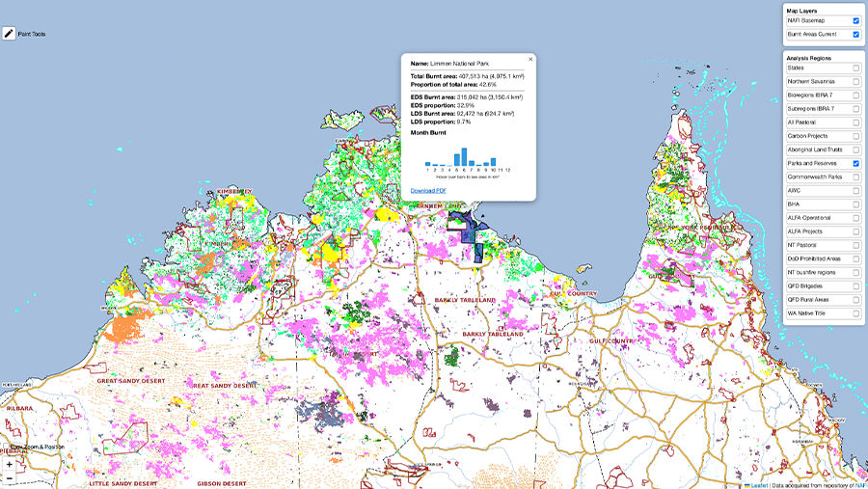Turn on Bioregions IBRA 7 overlay
The width and height of the screenshot is (868, 489).
[x=856, y=95]
